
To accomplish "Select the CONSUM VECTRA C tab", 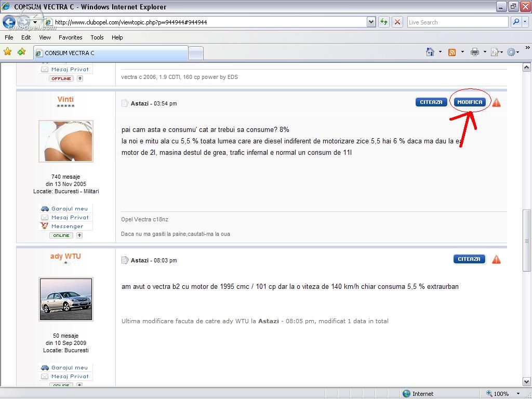I will pyautogui.click(x=111, y=53).
